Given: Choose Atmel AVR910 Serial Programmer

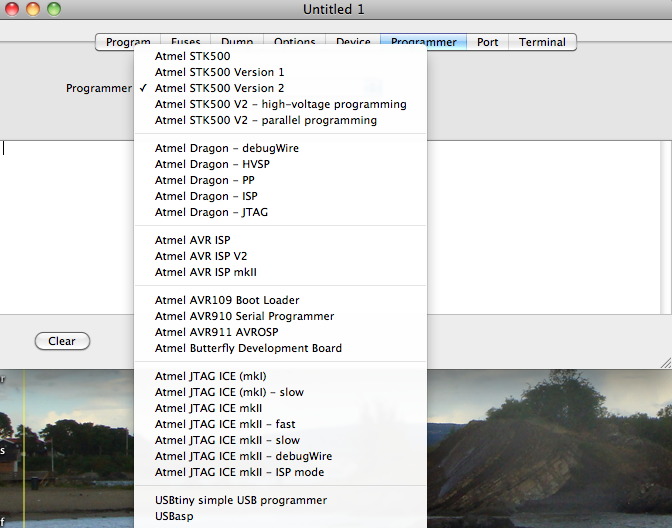Looking at the screenshot, I should pos(281,316).
